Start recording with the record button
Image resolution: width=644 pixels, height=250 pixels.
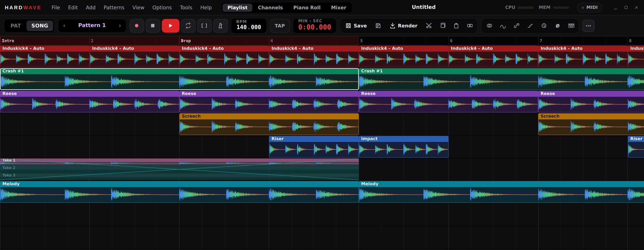click(x=137, y=26)
